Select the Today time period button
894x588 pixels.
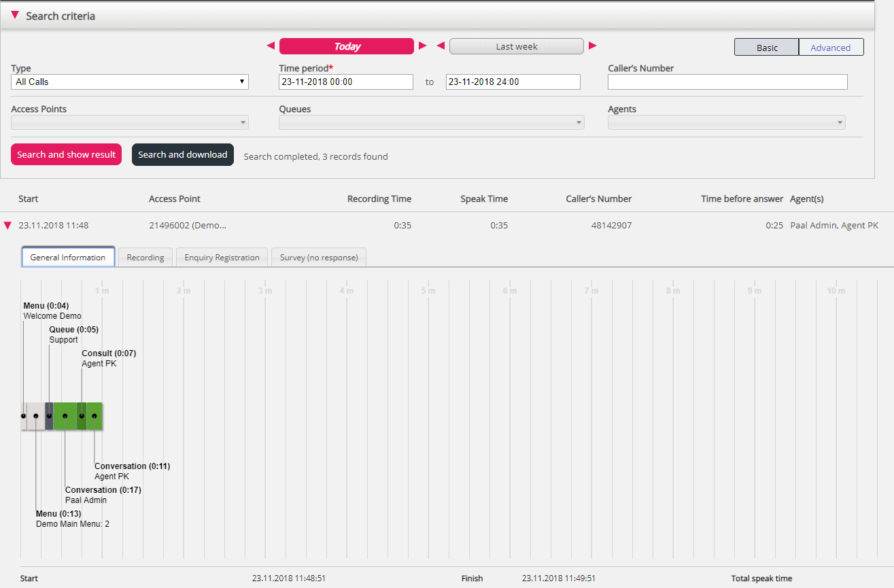(347, 46)
